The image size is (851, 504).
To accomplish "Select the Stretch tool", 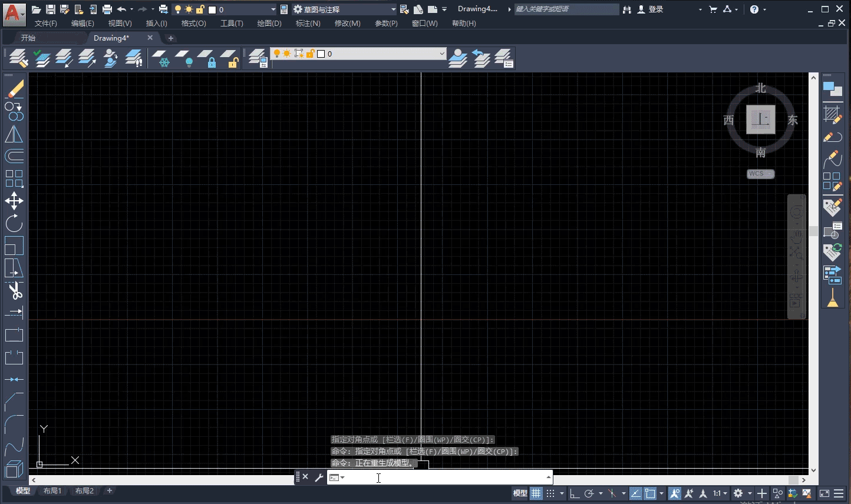I will pyautogui.click(x=14, y=268).
